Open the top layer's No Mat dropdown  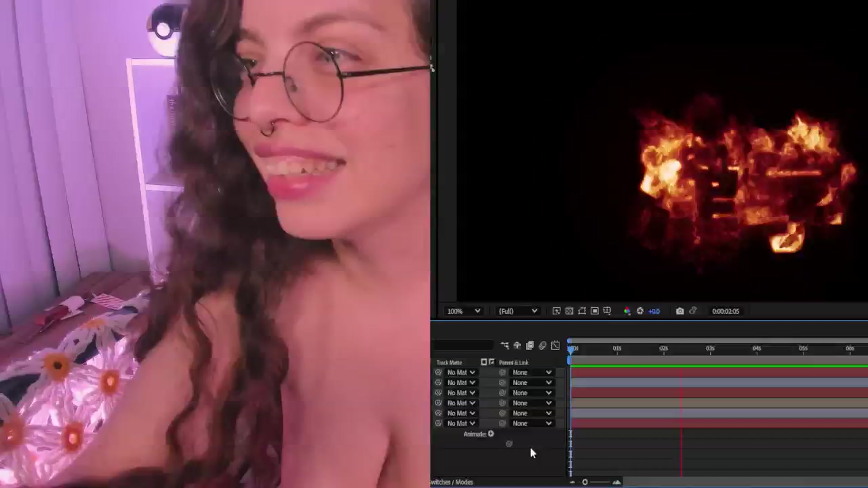[461, 372]
